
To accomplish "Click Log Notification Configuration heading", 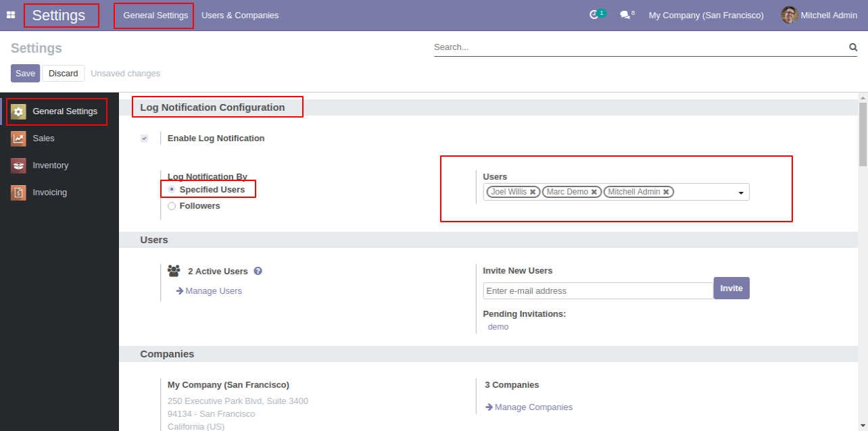I will [x=212, y=107].
